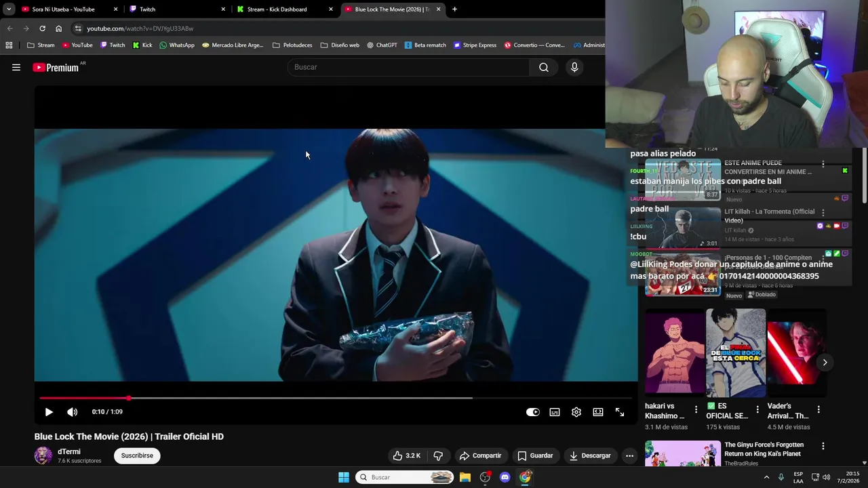Toggle subtitles in the video player
The height and width of the screenshot is (488, 868).
555,412
